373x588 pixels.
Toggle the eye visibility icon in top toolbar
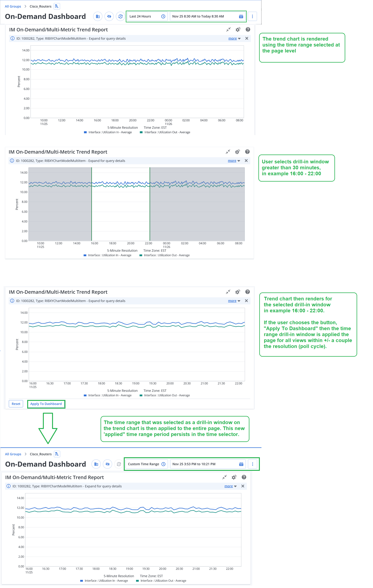(x=109, y=16)
